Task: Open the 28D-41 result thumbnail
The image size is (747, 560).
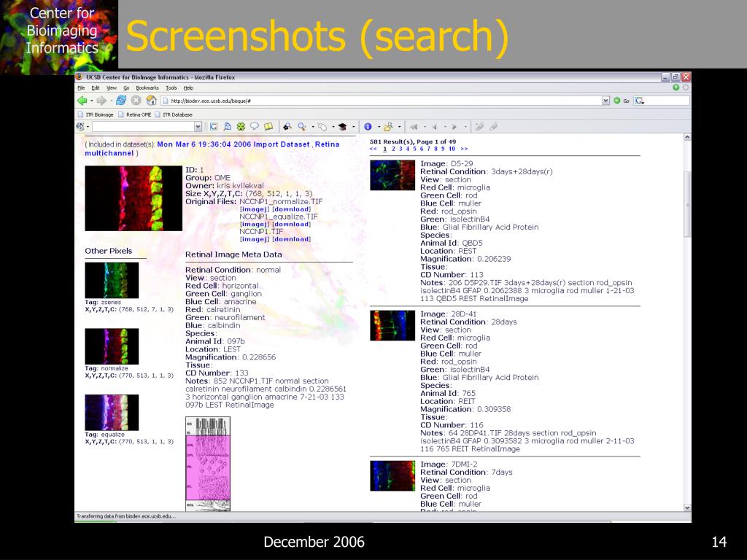Action: click(x=392, y=326)
